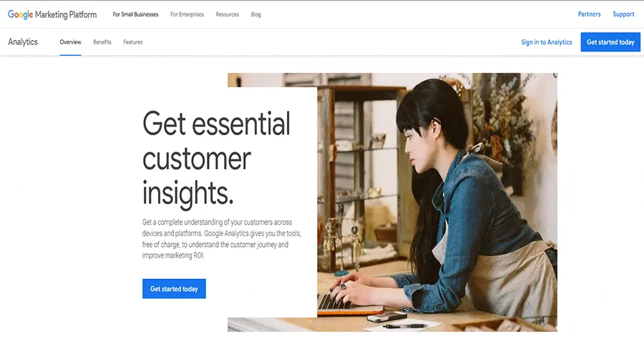
Task: Click the Analytics product title
Action: pos(23,42)
